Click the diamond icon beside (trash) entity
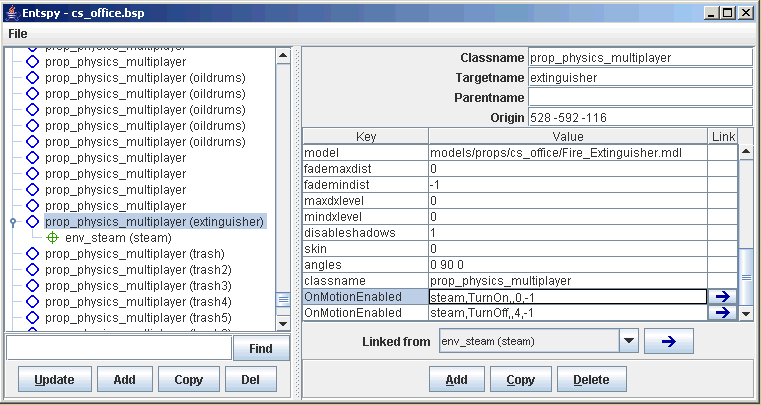Screen dimensions: 761x405 click(x=32, y=254)
